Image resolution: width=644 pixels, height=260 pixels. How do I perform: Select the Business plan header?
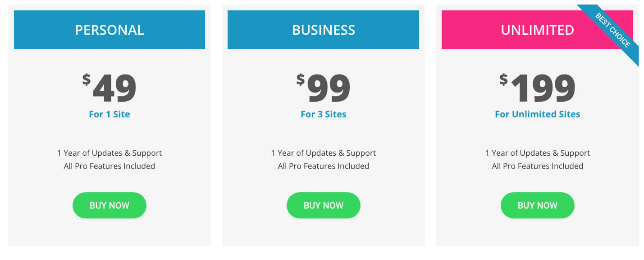click(323, 30)
